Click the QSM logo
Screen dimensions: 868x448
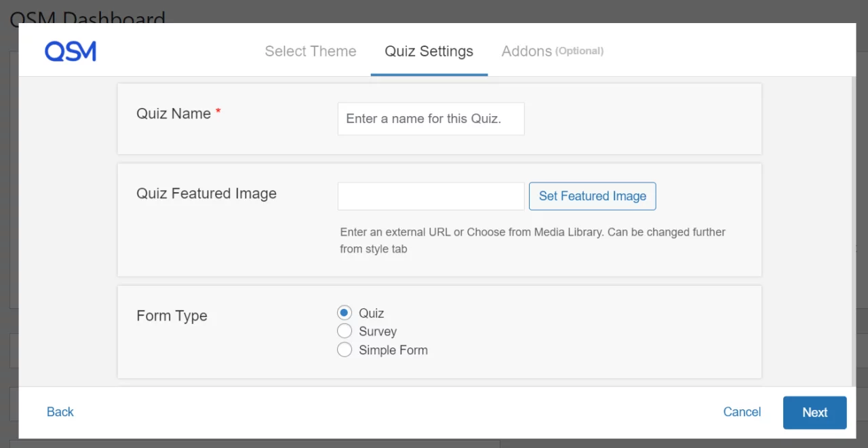click(71, 51)
